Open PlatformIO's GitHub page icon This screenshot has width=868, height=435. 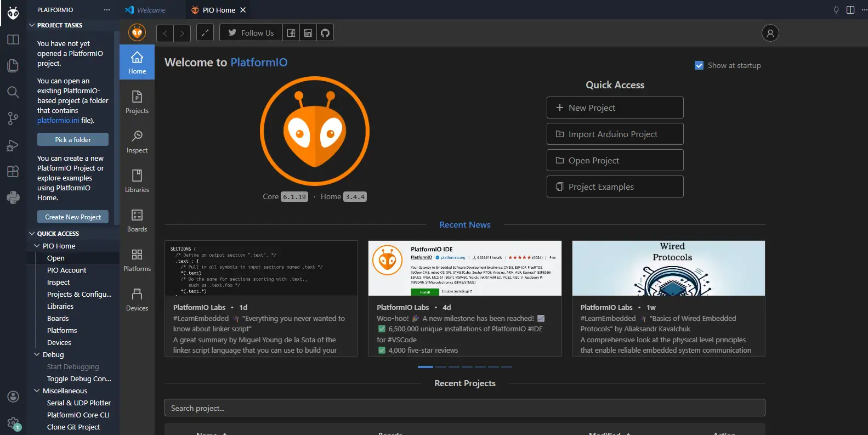click(325, 33)
